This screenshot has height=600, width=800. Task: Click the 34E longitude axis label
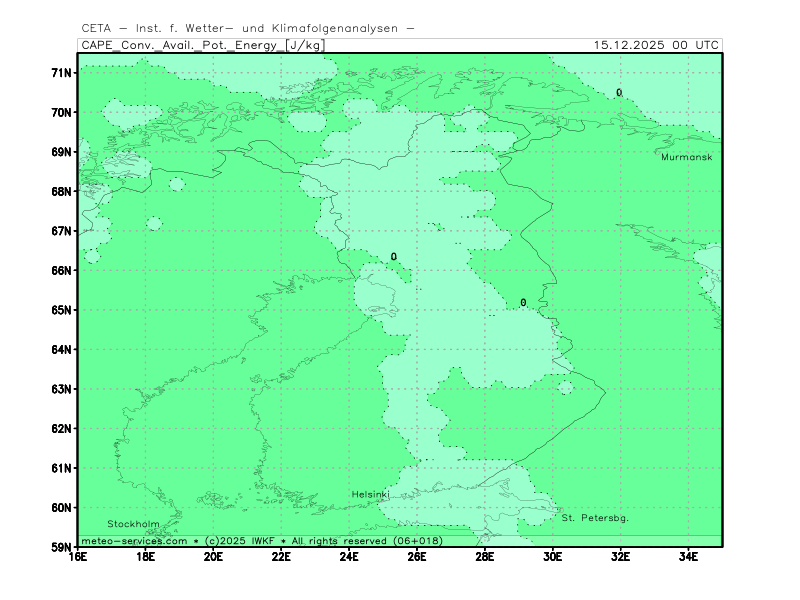[688, 557]
